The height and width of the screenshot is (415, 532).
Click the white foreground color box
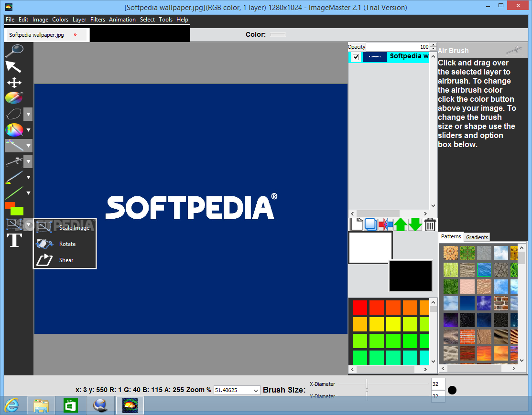click(x=370, y=247)
